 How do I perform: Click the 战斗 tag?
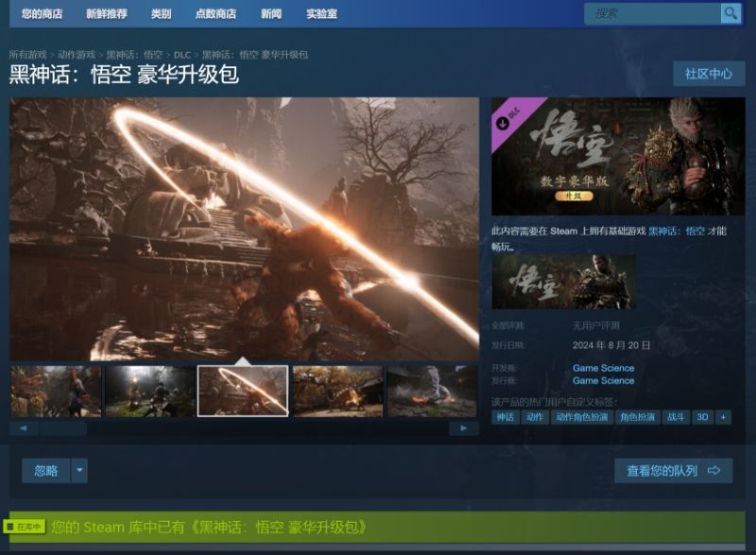tap(676, 417)
